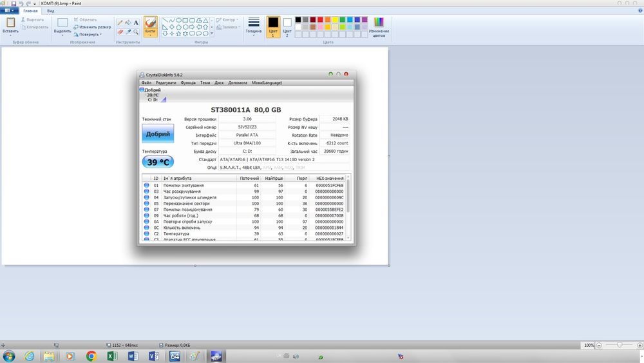Select the Color picker eyedropper tool

pyautogui.click(x=128, y=32)
